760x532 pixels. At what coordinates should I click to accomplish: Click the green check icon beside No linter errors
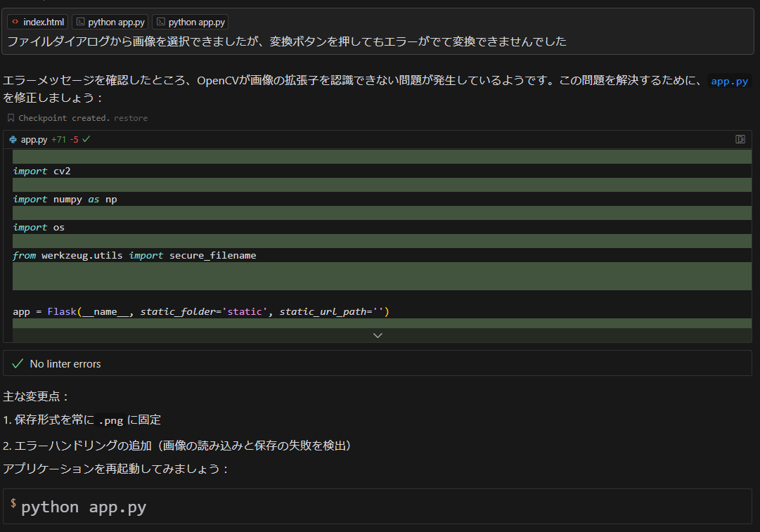coord(18,363)
